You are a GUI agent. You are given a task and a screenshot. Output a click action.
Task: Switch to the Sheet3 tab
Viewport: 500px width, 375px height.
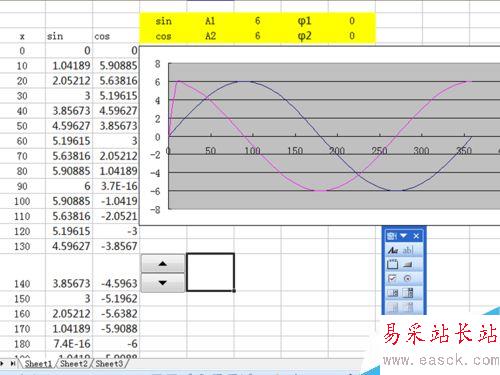(x=109, y=364)
